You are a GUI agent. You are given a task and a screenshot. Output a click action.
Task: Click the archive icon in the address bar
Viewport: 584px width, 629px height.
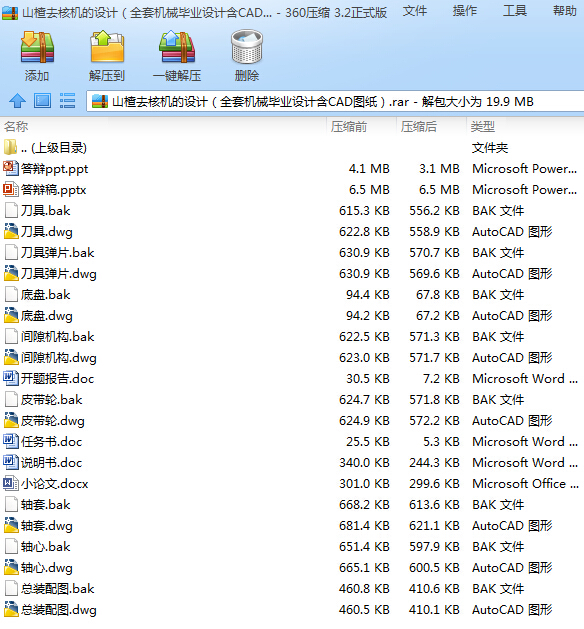click(x=100, y=101)
